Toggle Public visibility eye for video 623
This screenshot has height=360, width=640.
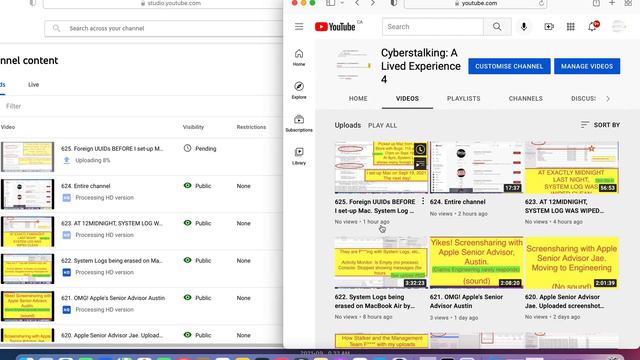tap(187, 223)
